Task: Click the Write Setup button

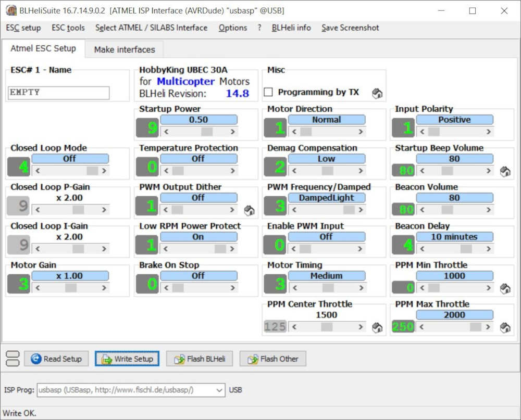Action: pyautogui.click(x=127, y=359)
